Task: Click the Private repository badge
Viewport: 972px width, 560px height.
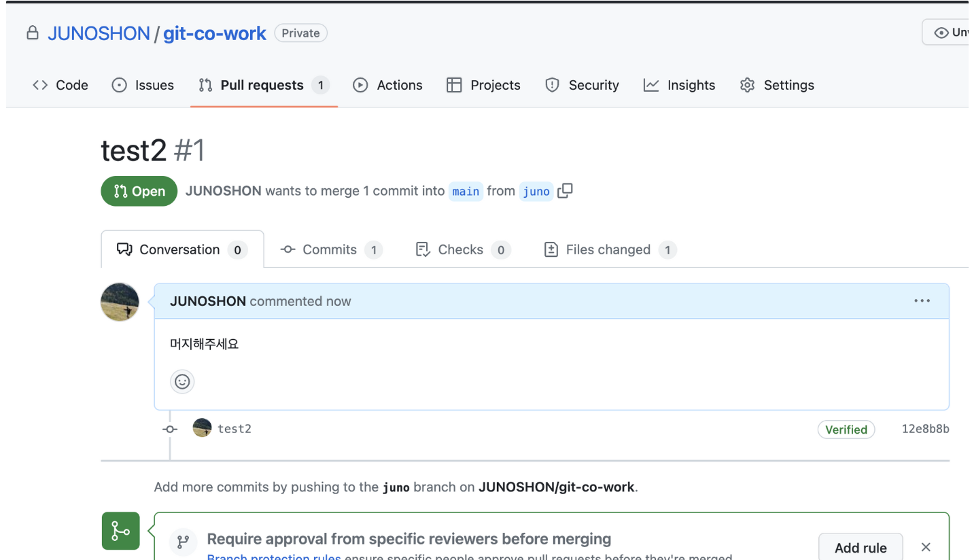Action: click(x=301, y=33)
